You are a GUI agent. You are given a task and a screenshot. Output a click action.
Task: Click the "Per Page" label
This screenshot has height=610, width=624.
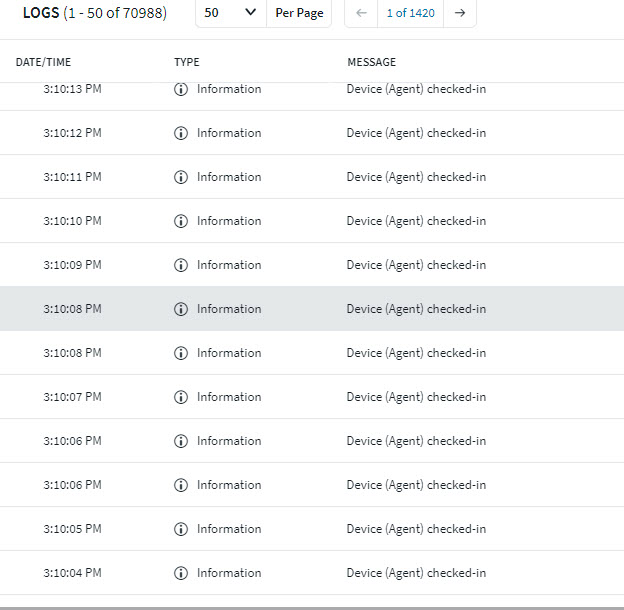pyautogui.click(x=299, y=13)
